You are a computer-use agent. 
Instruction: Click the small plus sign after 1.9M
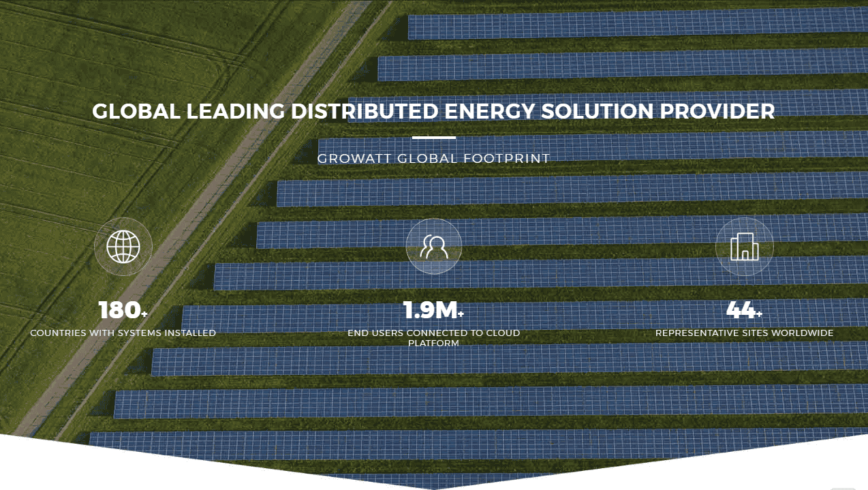tap(461, 313)
